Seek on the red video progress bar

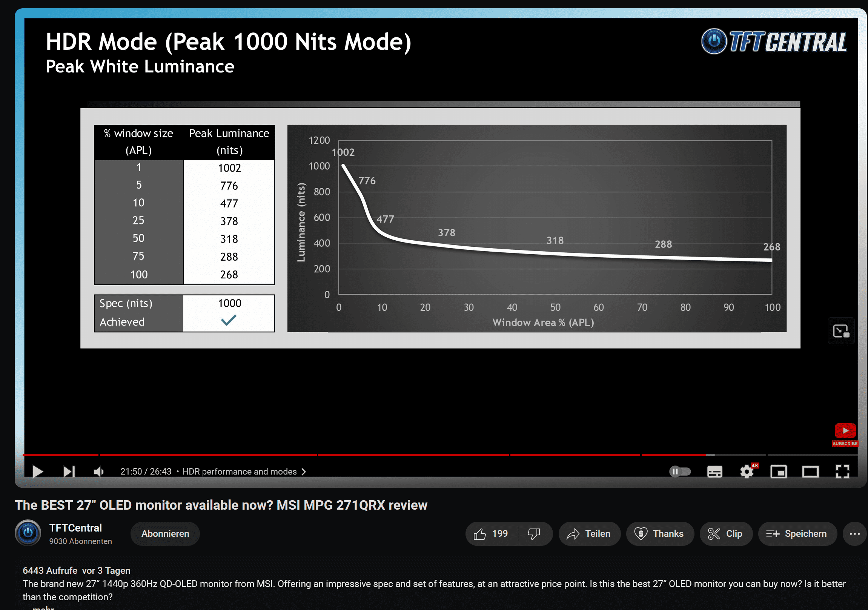click(x=378, y=455)
